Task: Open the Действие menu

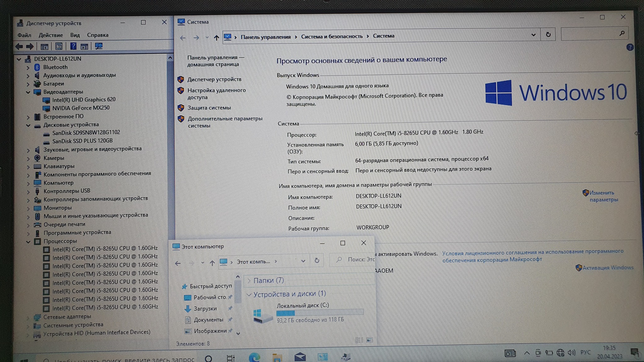Action: coord(51,35)
